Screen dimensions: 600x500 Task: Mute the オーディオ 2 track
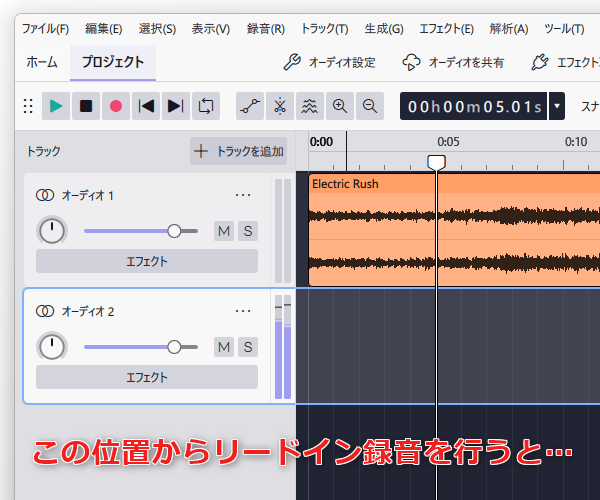click(x=224, y=347)
